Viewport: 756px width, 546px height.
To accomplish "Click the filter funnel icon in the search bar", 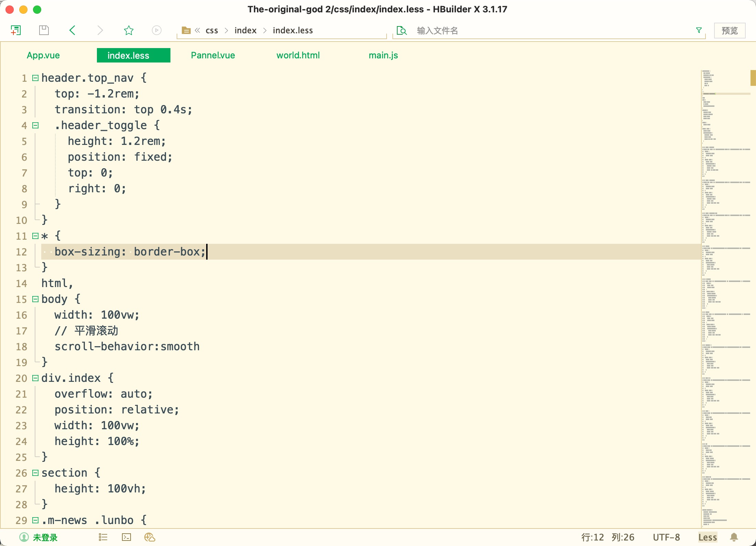I will point(699,30).
